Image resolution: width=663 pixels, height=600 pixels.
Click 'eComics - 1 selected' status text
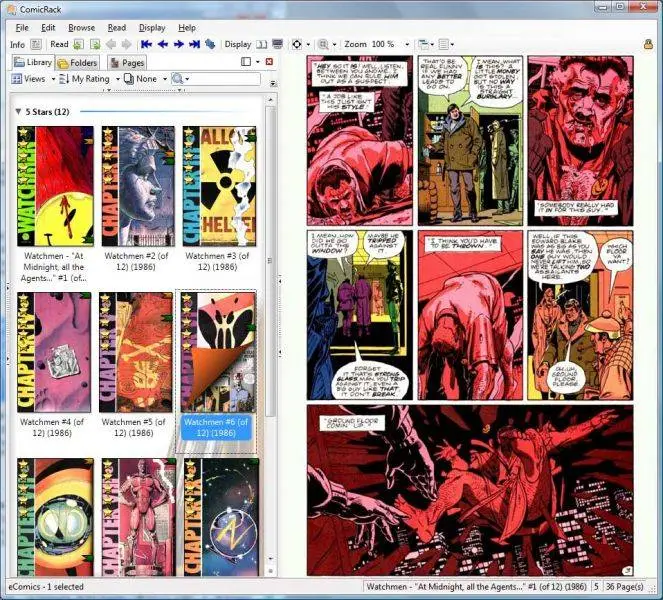pyautogui.click(x=46, y=587)
